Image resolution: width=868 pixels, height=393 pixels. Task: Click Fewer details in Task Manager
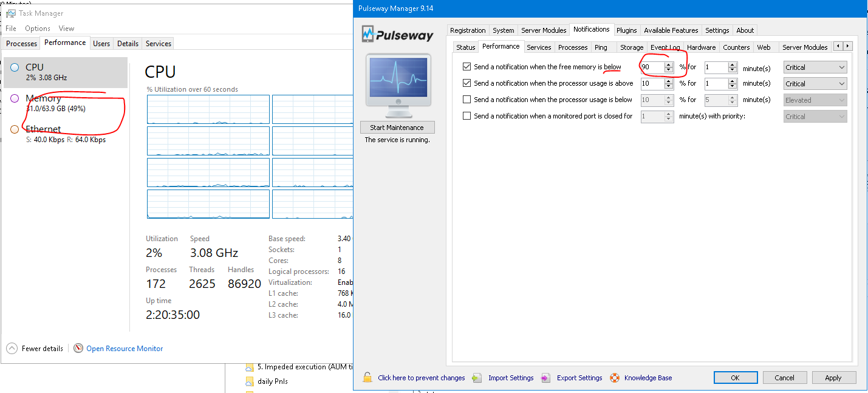coord(43,349)
